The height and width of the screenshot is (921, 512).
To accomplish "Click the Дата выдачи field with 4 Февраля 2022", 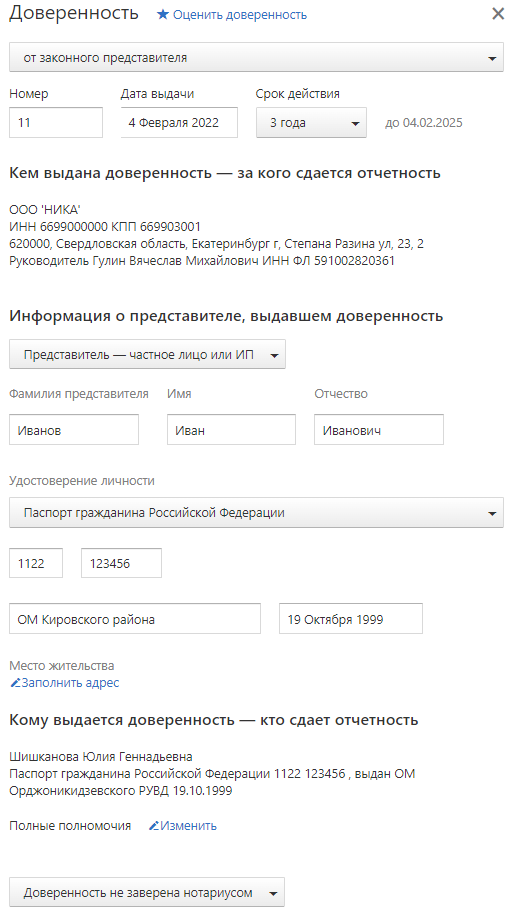I will [x=179, y=123].
